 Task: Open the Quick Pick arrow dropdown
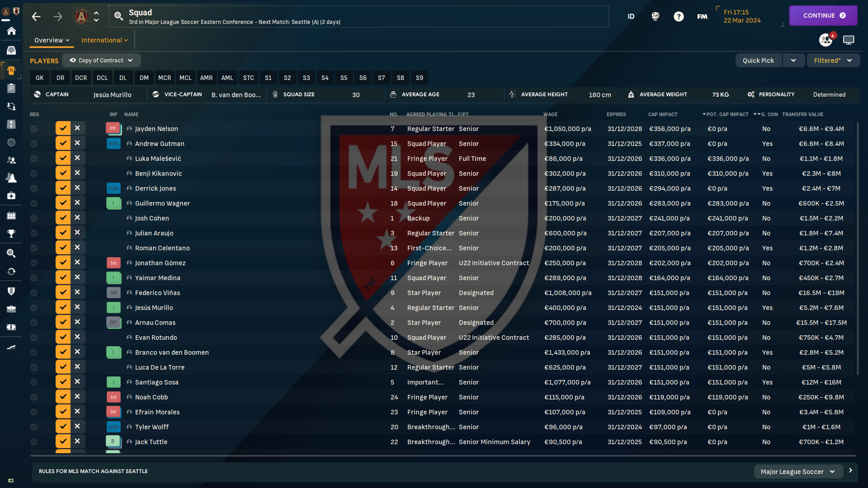click(x=793, y=61)
